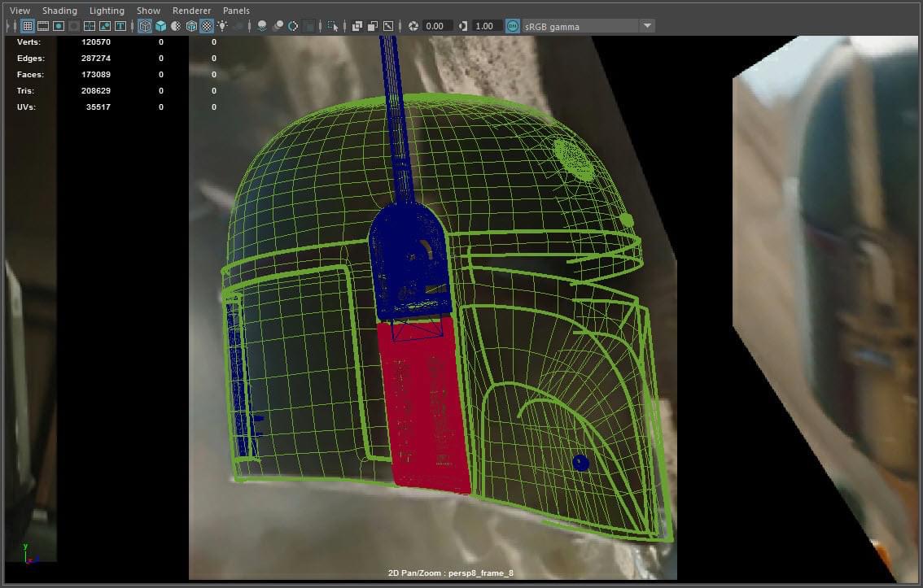The image size is (923, 588).
Task: Toggle X-Ray Joints icon
Action: point(388,26)
